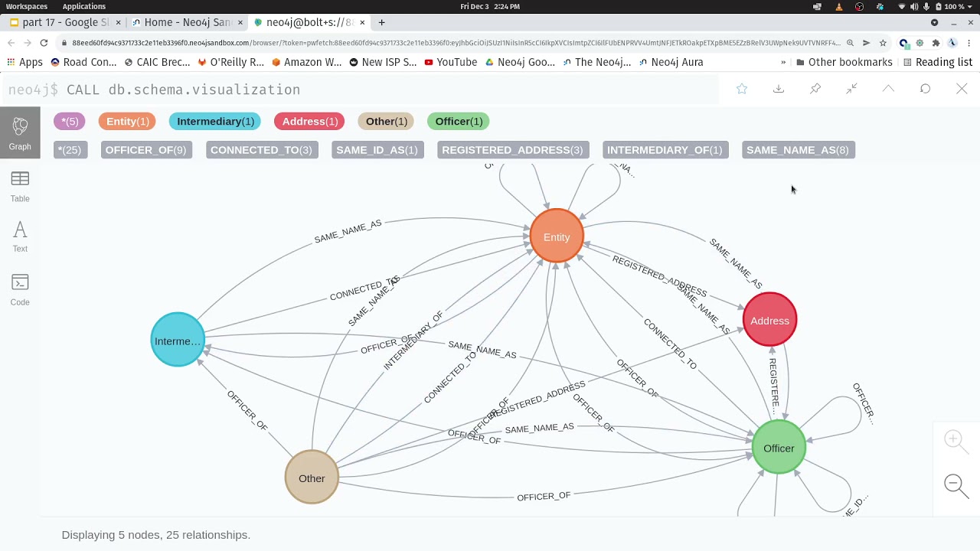Open the Chrome profile avatar
Viewport: 980px width, 551px height.
pyautogui.click(x=952, y=43)
